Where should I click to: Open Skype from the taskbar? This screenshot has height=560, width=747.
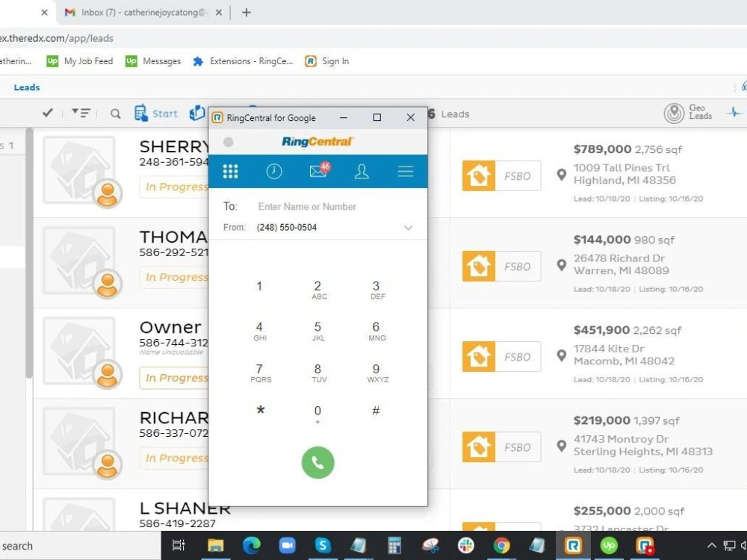[323, 545]
